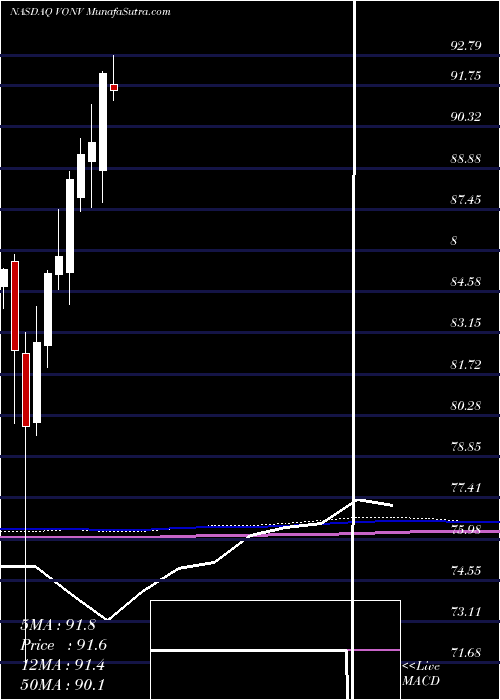
Task: Click the 88.88 price axis label
Action: tap(466, 159)
